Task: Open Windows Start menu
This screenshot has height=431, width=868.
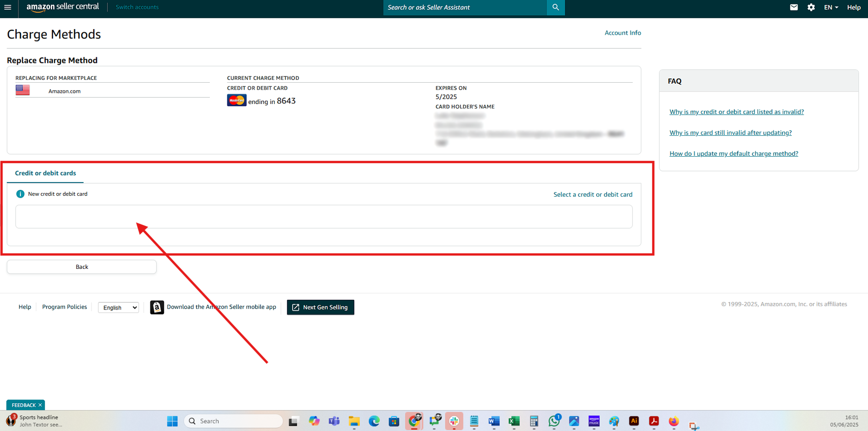Action: pos(172,421)
